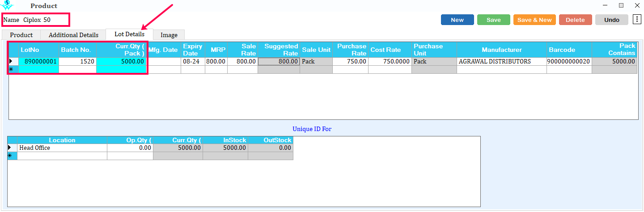Click the Op.Qty cell 0.00
The height and width of the screenshot is (212, 644).
130,148
